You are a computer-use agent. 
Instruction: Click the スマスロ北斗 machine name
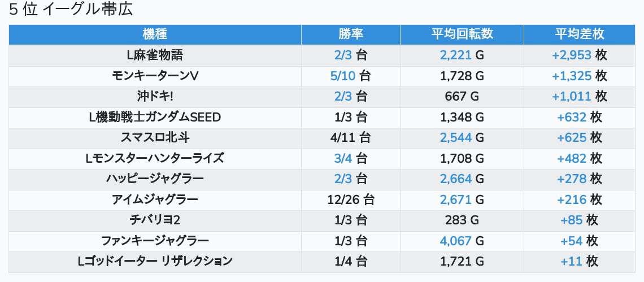[x=155, y=138]
